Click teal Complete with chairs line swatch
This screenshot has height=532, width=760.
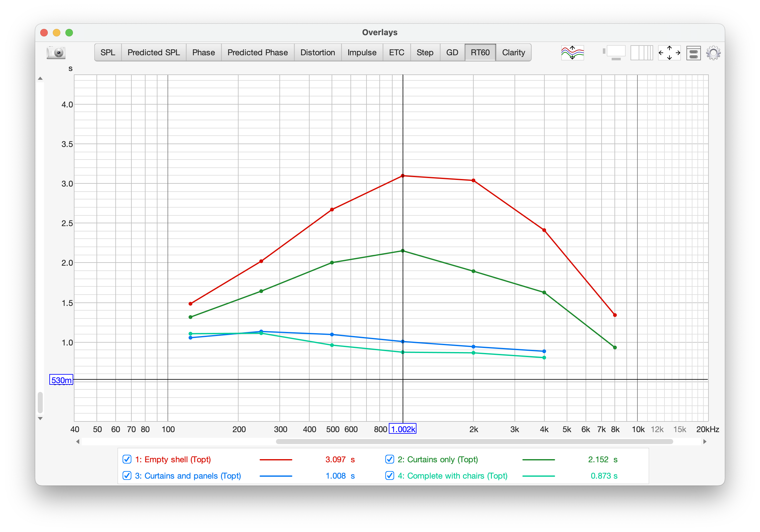click(538, 476)
